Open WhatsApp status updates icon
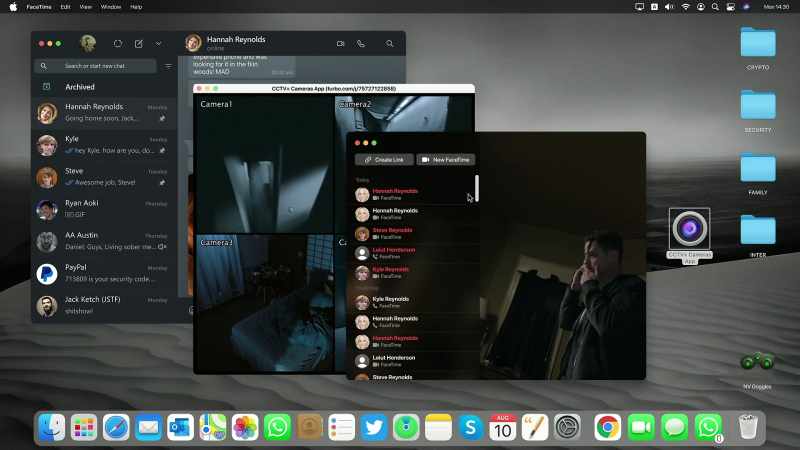 118,44
